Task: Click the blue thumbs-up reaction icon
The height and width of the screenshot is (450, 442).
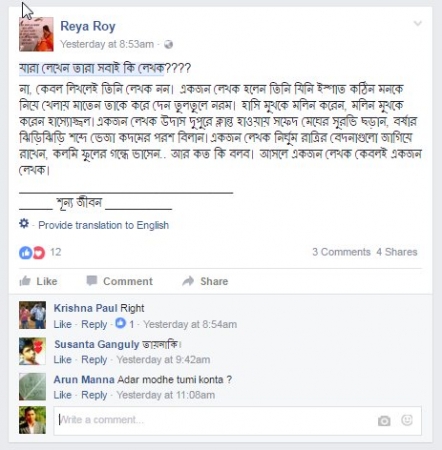Action: [x=26, y=253]
